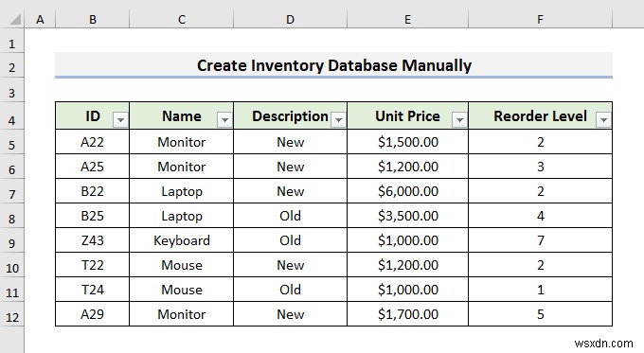The width and height of the screenshot is (644, 353).
Task: Click the title 'Create Inventory Database Manually'
Action: pyautogui.click(x=334, y=65)
